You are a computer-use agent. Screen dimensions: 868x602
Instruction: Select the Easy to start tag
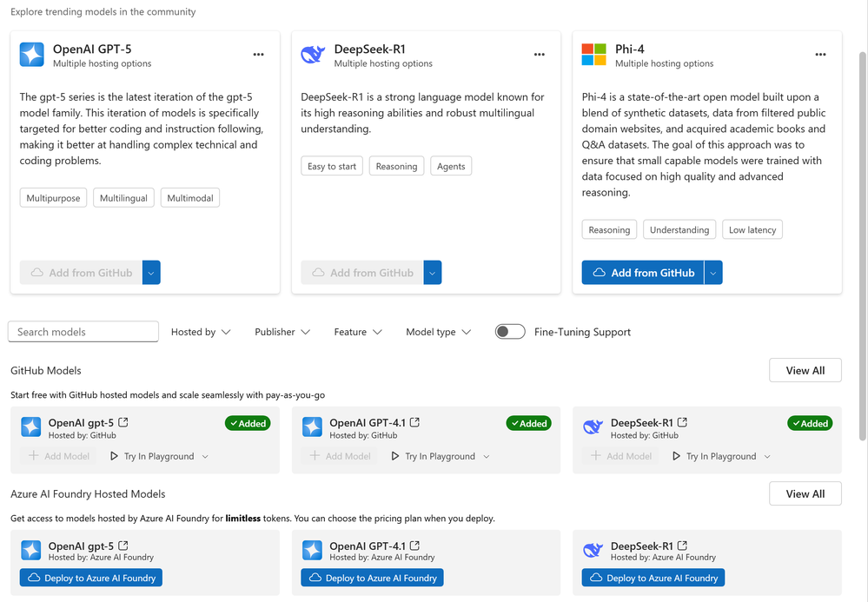[x=332, y=166]
